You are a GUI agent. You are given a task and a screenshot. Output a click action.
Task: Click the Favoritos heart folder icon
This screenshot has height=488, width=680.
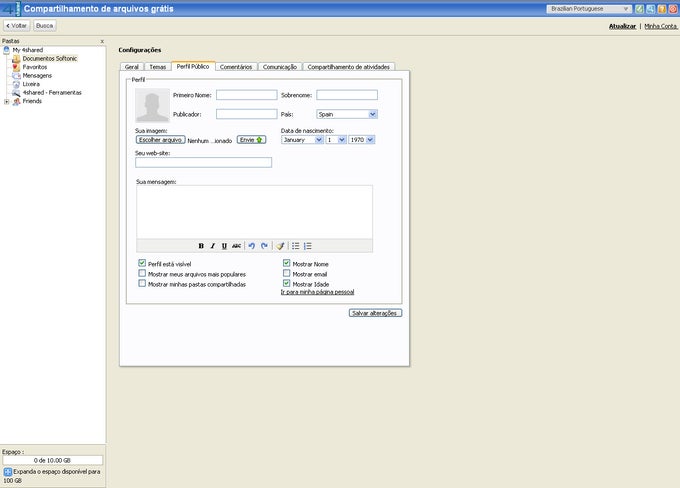coord(16,67)
